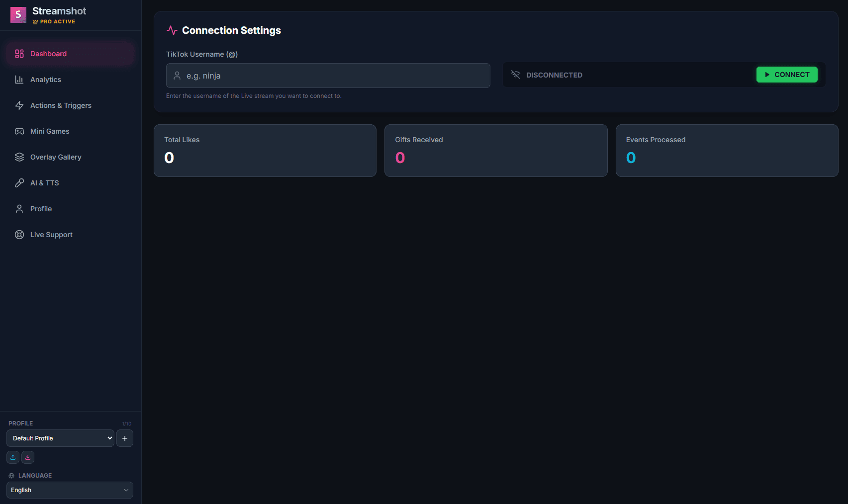The height and width of the screenshot is (504, 848).
Task: Click the disconnected status icon
Action: coord(515,75)
